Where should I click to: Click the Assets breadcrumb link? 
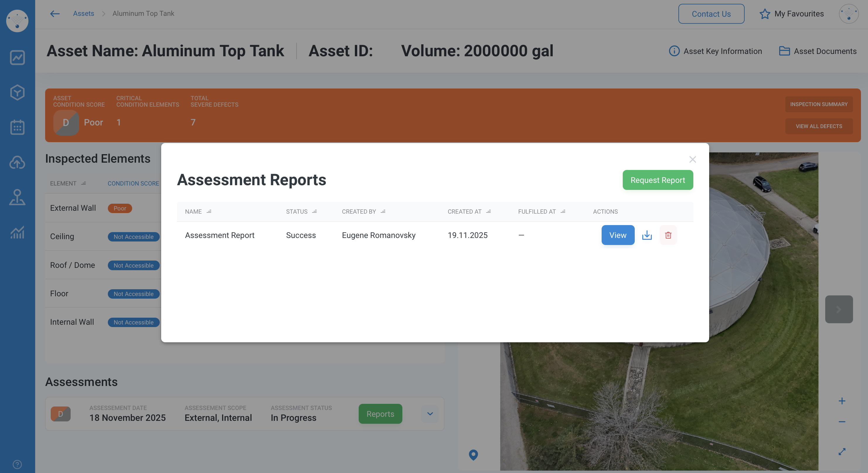coord(83,13)
